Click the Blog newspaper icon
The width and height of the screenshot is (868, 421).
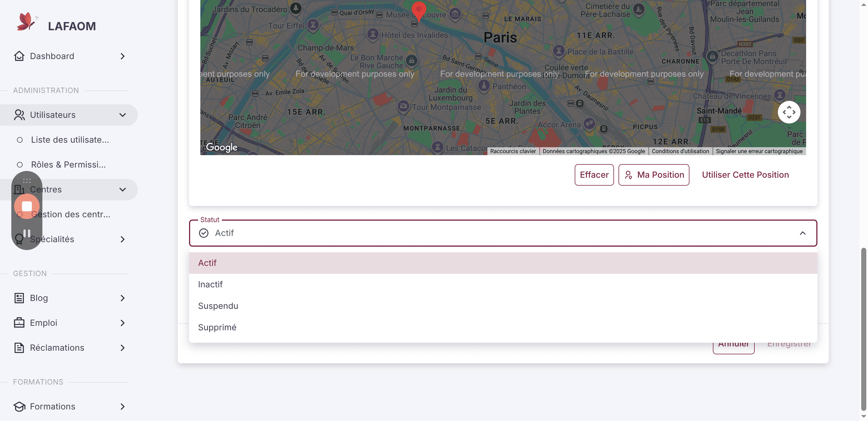click(x=19, y=298)
